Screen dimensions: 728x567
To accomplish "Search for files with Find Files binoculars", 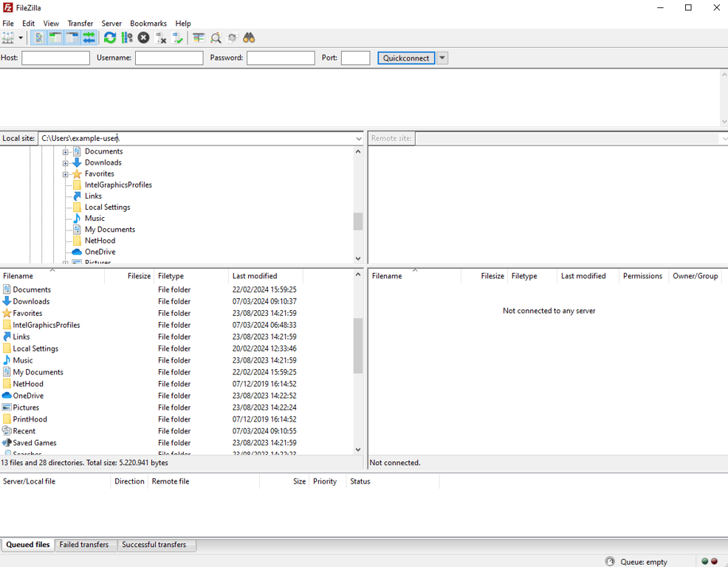I will 249,38.
